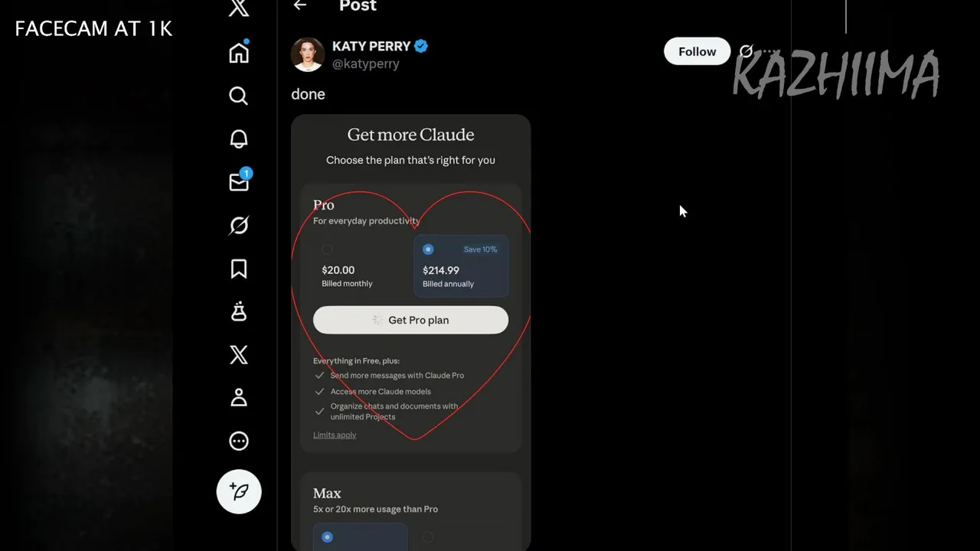The height and width of the screenshot is (551, 980).
Task: Go back using the arrow
Action: (300, 6)
